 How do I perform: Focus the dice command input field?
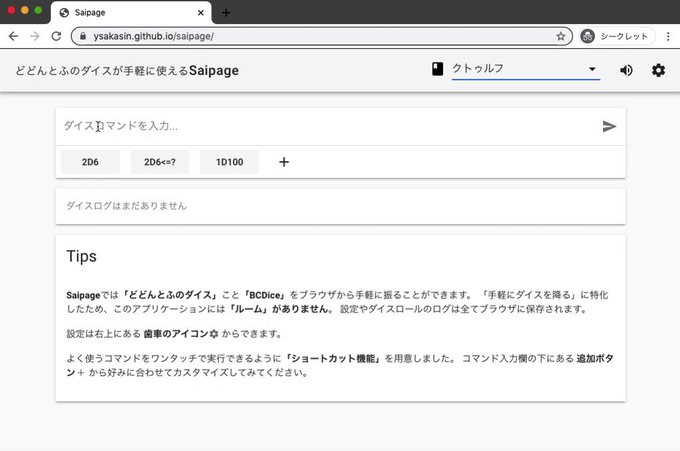pyautogui.click(x=327, y=126)
